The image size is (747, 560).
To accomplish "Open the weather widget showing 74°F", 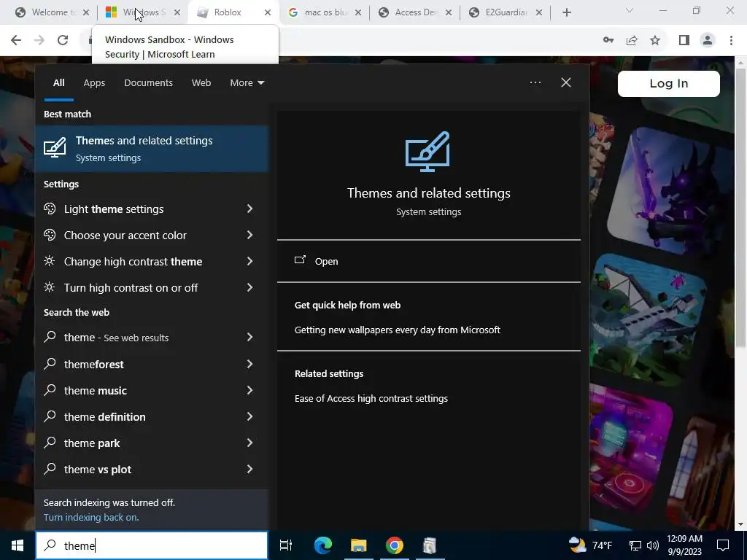I will click(x=591, y=545).
